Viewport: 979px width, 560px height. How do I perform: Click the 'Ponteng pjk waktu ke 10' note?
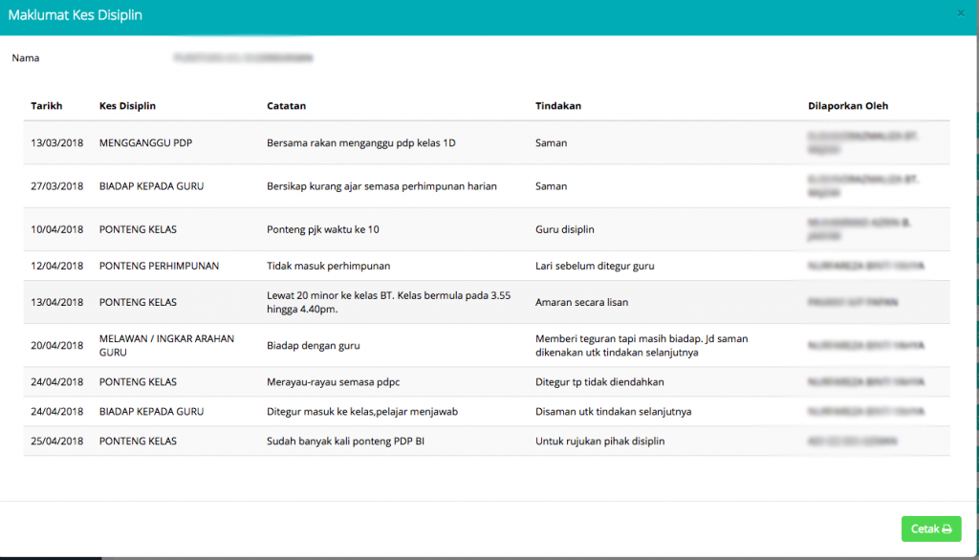point(325,230)
